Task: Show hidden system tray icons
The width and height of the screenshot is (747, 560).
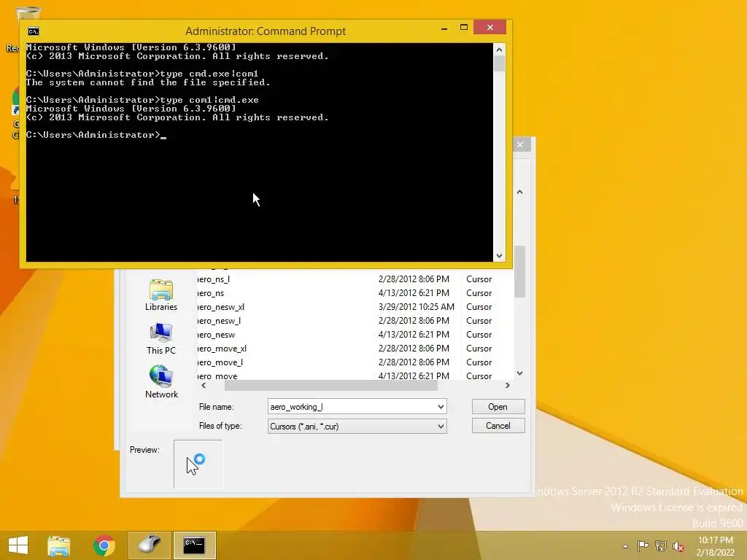Action: [625, 546]
